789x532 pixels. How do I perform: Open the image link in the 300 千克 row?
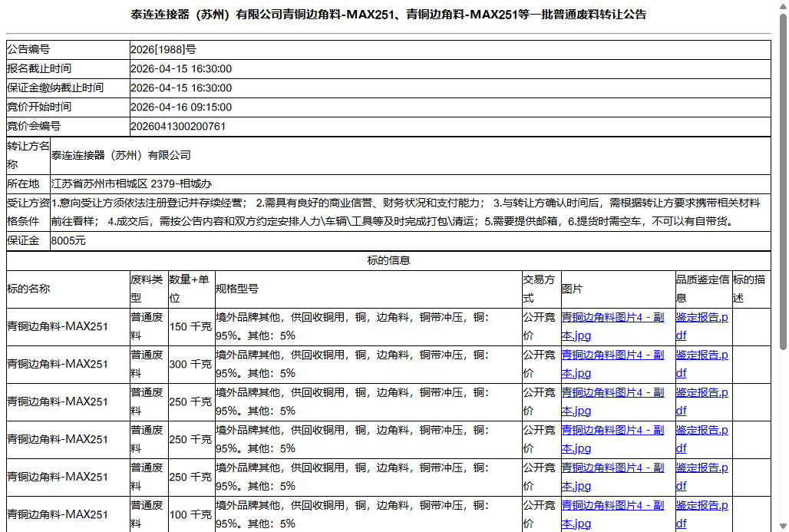click(613, 364)
